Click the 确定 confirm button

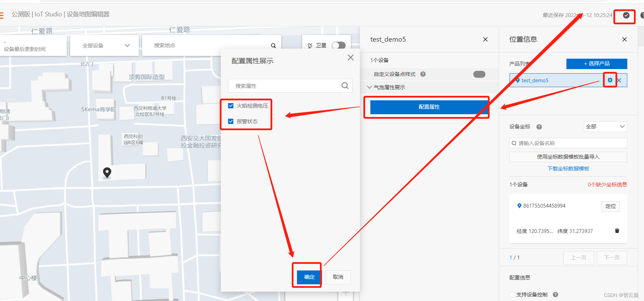coord(309,277)
